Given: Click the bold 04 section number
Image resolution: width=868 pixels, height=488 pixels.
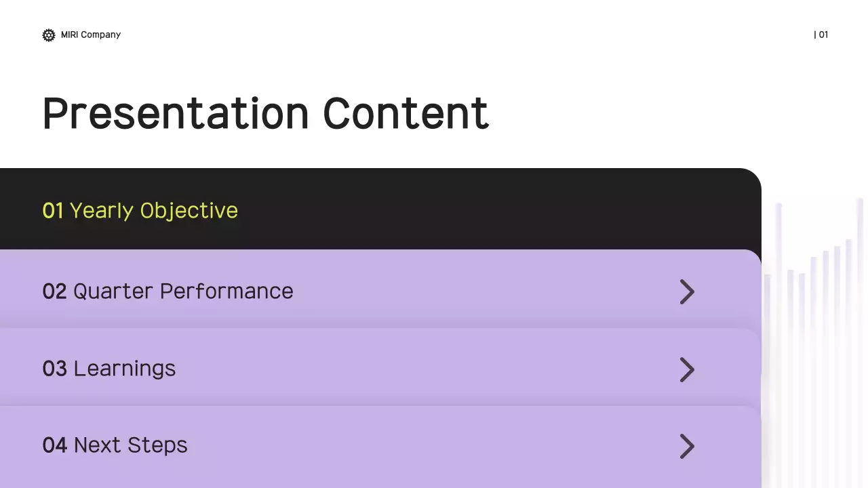Looking at the screenshot, I should 54,445.
